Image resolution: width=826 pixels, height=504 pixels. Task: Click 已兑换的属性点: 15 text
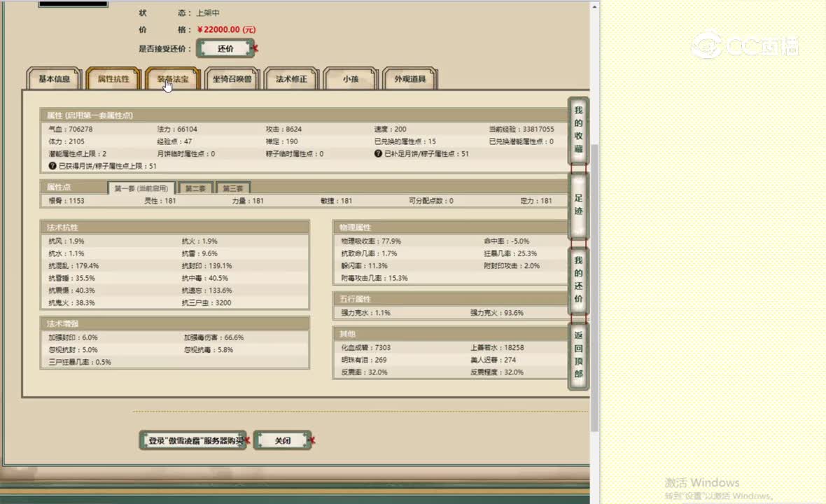[x=405, y=141]
